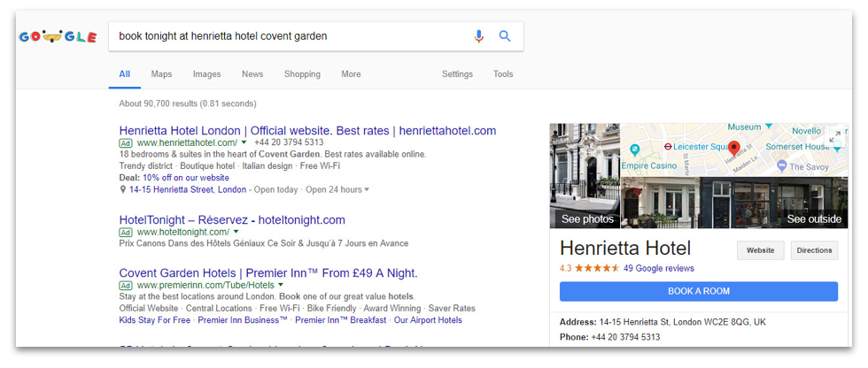
Task: Click The Savoy marker on the map
Action: (x=781, y=165)
